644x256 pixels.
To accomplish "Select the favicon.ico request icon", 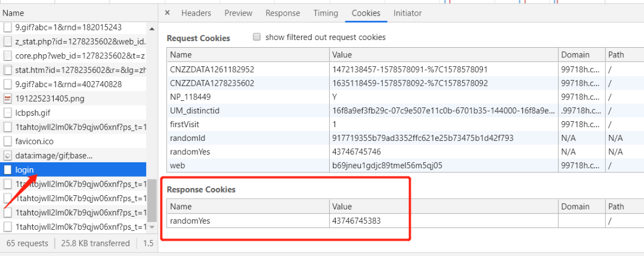I will point(8,141).
